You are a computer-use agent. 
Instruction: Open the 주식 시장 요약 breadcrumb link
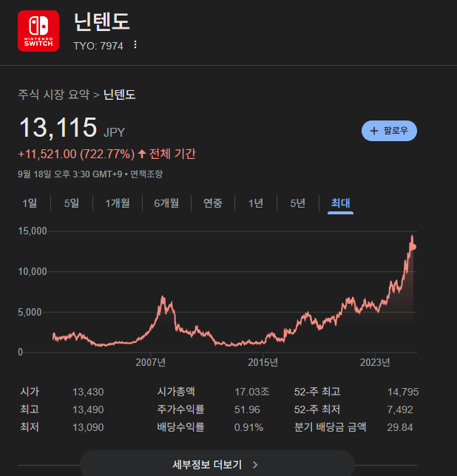54,95
